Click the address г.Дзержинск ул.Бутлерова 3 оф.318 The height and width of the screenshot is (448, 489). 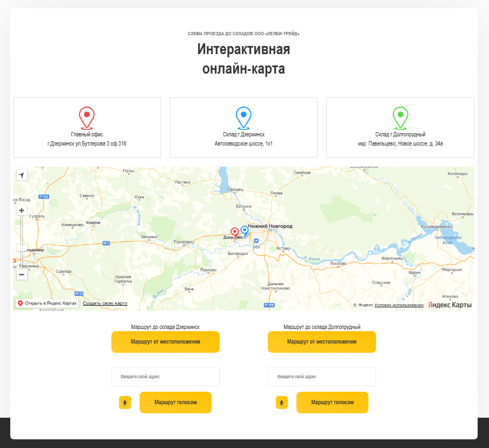[x=87, y=143]
